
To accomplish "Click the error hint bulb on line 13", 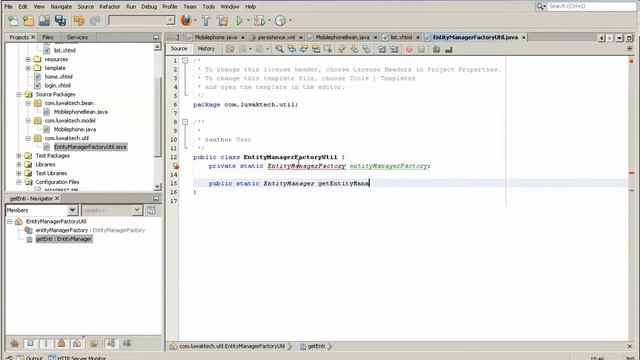I will pos(176,166).
